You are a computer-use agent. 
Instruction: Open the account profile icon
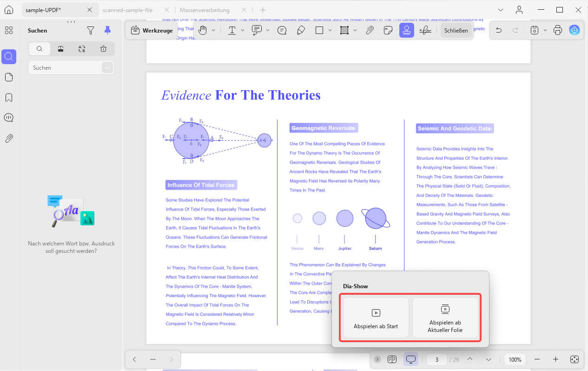[519, 10]
